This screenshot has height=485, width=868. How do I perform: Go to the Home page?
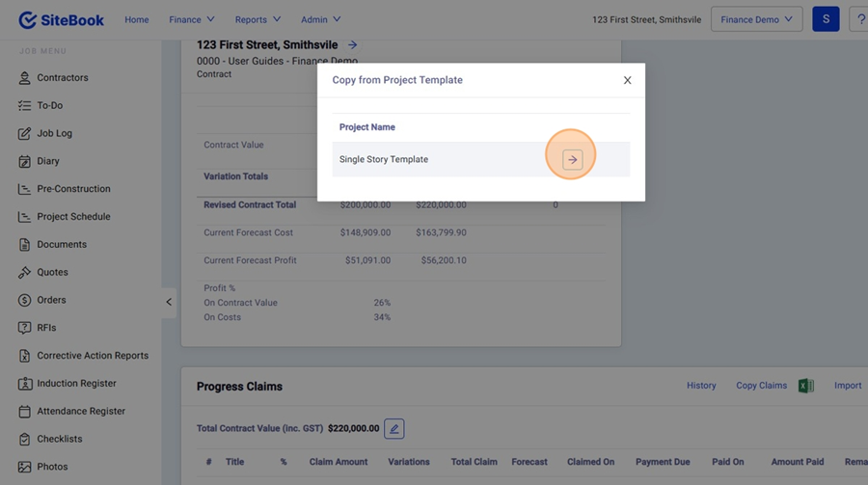coord(137,19)
